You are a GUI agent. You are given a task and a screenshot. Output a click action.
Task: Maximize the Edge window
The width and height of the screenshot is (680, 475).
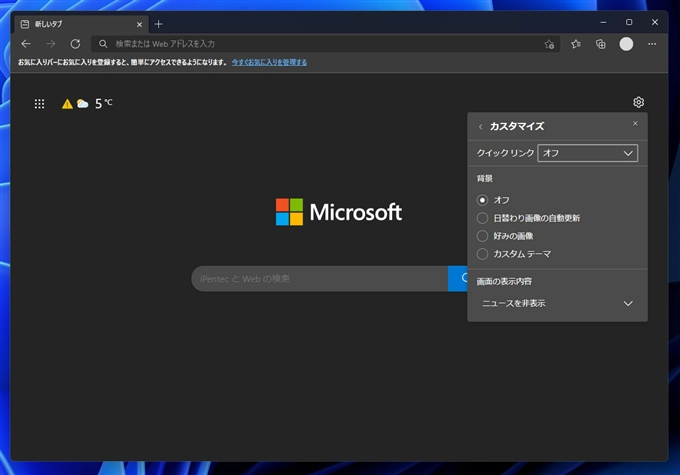(629, 22)
